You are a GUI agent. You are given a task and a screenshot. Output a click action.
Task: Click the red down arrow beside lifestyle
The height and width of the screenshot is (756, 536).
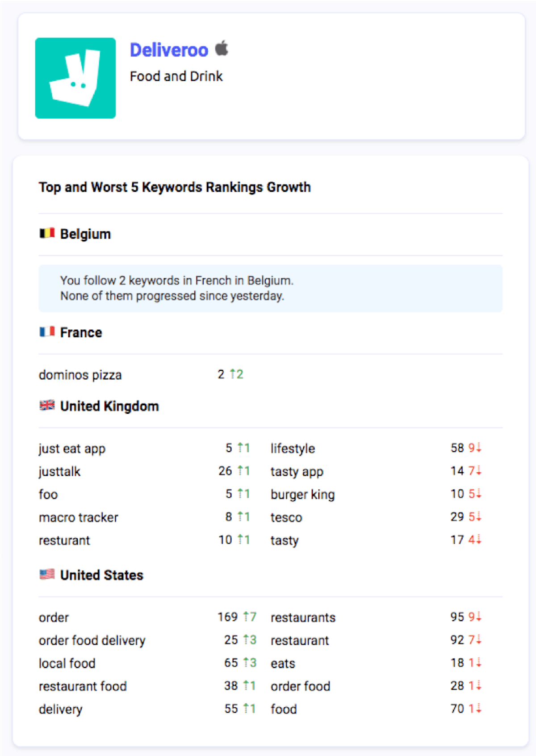[479, 448]
